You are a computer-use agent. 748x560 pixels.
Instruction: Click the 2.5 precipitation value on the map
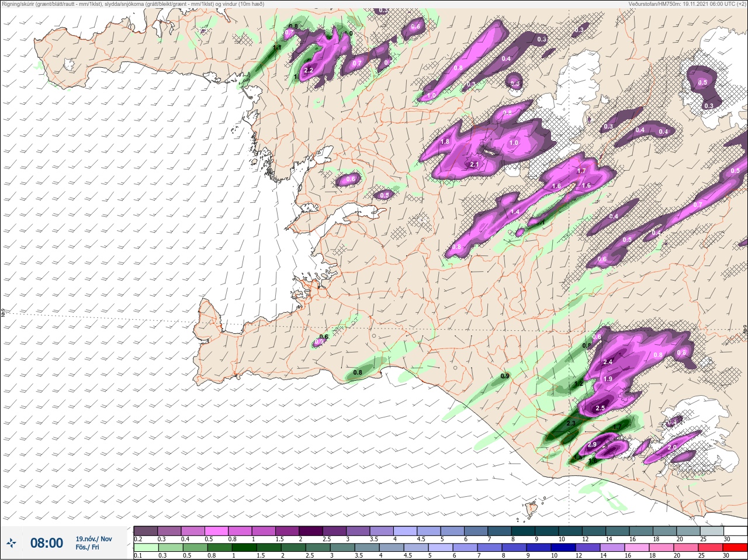coord(600,408)
